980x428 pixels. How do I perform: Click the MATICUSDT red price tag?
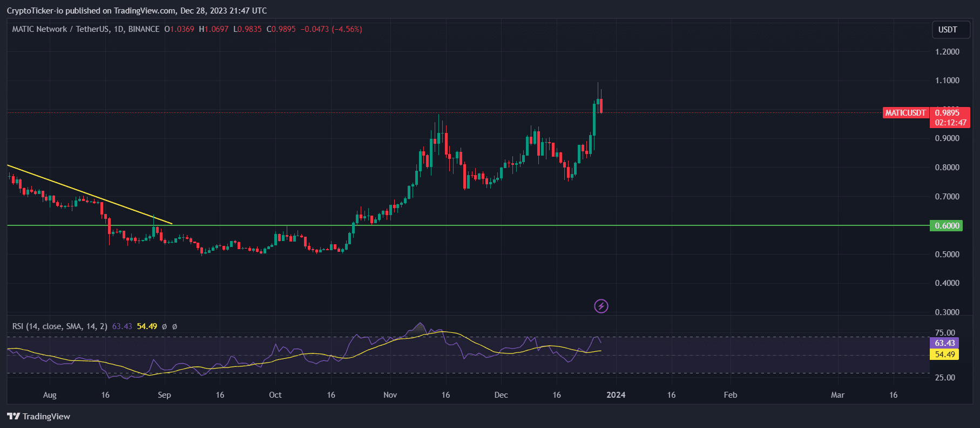905,113
